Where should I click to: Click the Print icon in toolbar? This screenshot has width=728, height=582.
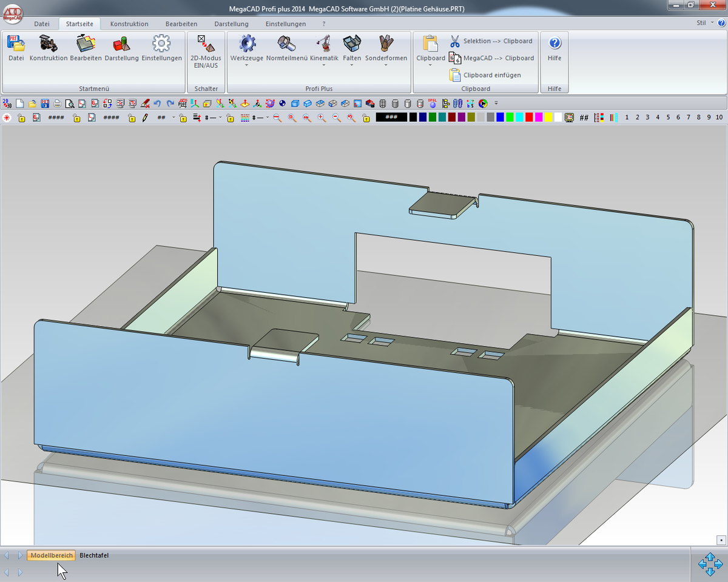[57, 103]
